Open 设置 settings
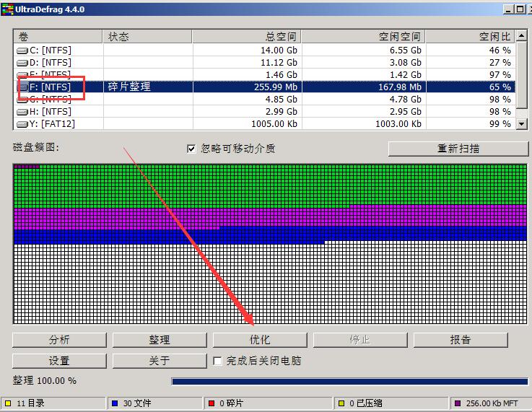Screen dimensions: 532x412 tap(59, 361)
